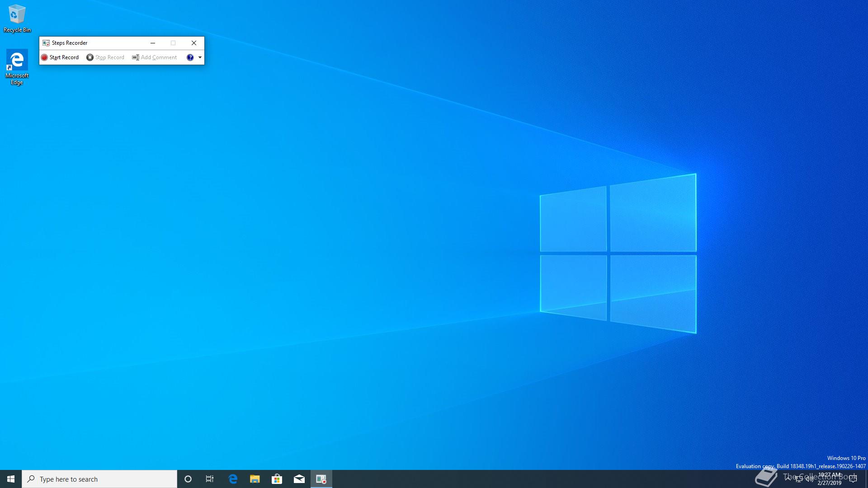Minimize the Steps Recorder window
This screenshot has height=488, width=868.
153,43
